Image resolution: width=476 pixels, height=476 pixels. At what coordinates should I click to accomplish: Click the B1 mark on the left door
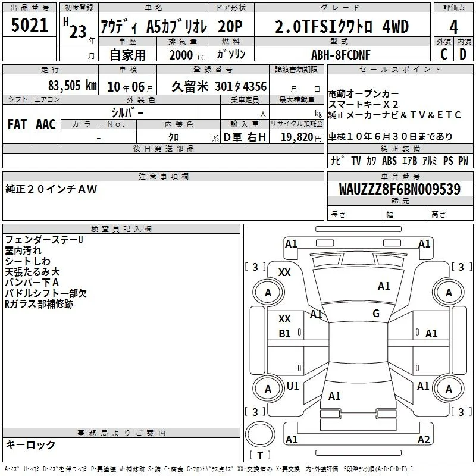point(284,334)
